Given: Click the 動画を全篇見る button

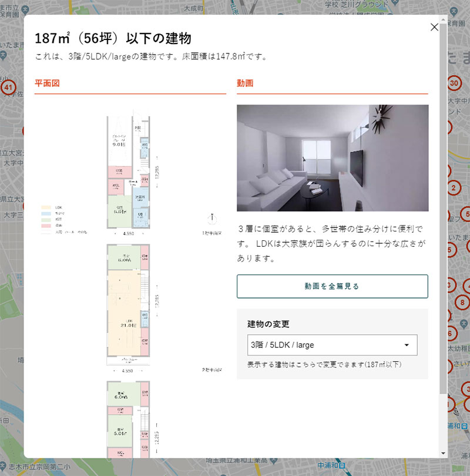Looking at the screenshot, I should [333, 286].
